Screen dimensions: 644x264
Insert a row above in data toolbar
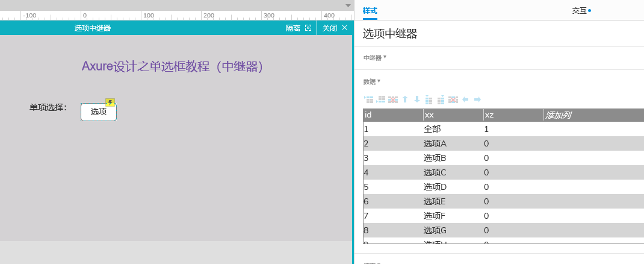pos(369,99)
